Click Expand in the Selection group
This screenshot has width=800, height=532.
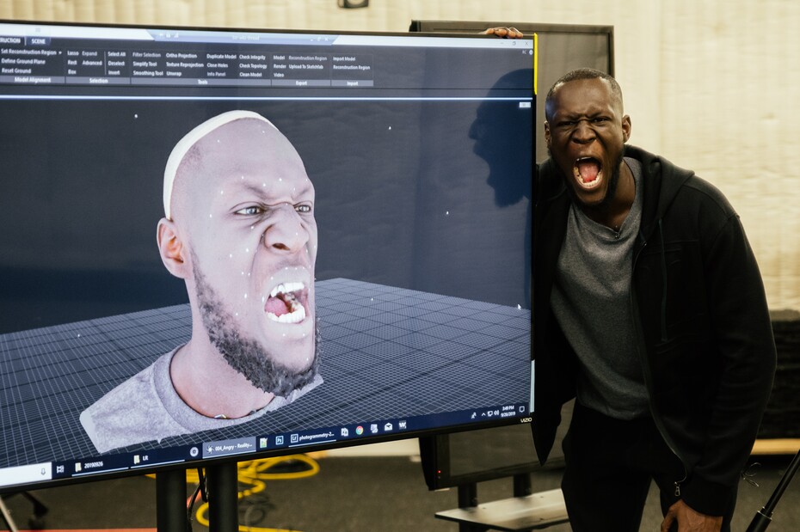89,53
